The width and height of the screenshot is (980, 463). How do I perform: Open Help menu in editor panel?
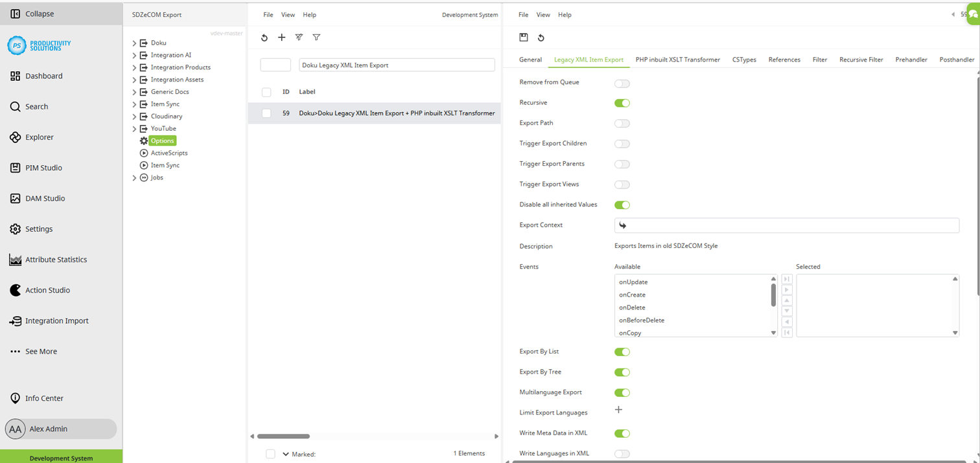click(x=565, y=15)
